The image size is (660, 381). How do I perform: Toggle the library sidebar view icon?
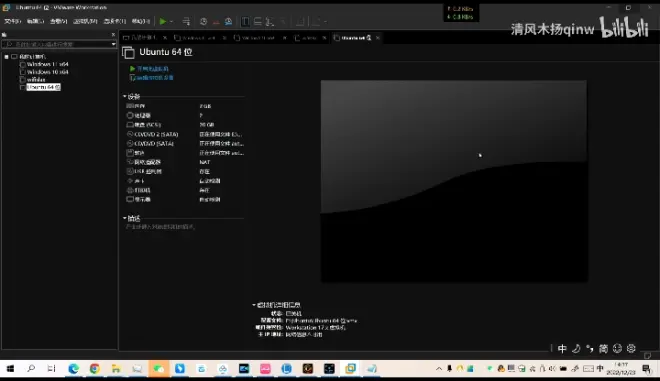[x=245, y=21]
